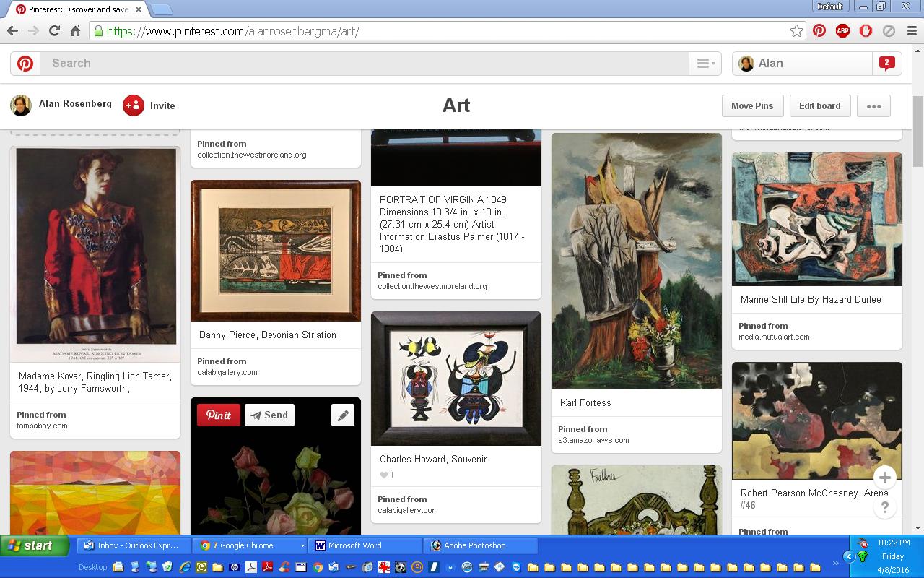Click the Edit board button

click(x=819, y=105)
